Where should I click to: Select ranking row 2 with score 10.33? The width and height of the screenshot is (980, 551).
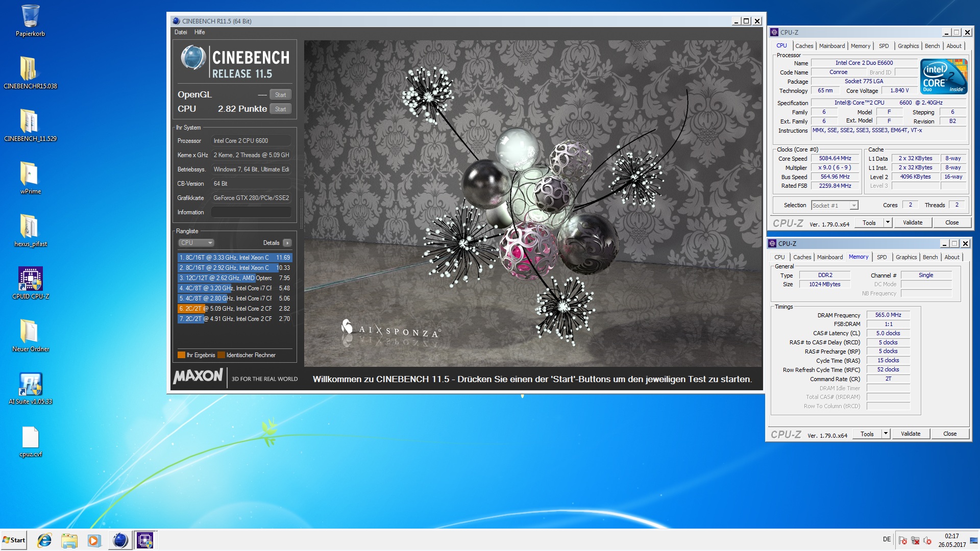point(235,268)
